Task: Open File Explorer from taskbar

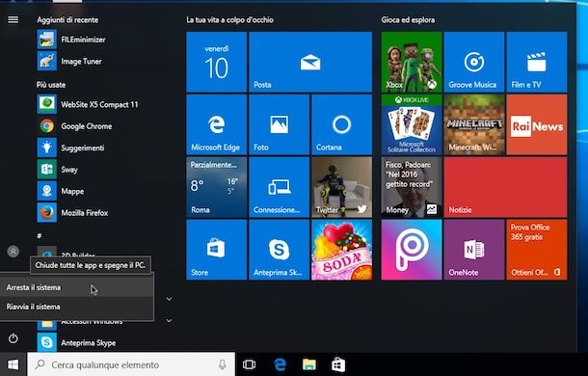Action: (x=309, y=364)
